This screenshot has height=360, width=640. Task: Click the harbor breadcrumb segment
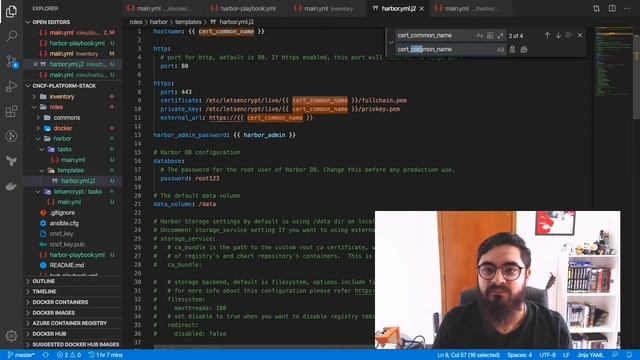(158, 22)
